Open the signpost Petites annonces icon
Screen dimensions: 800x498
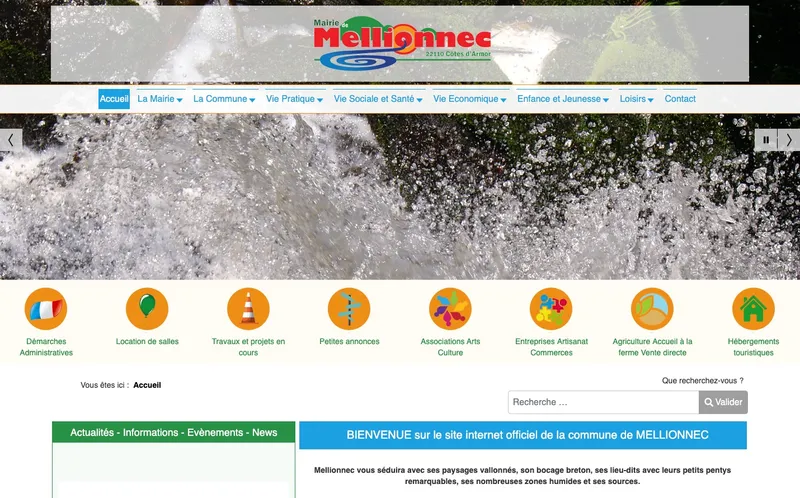pos(349,309)
